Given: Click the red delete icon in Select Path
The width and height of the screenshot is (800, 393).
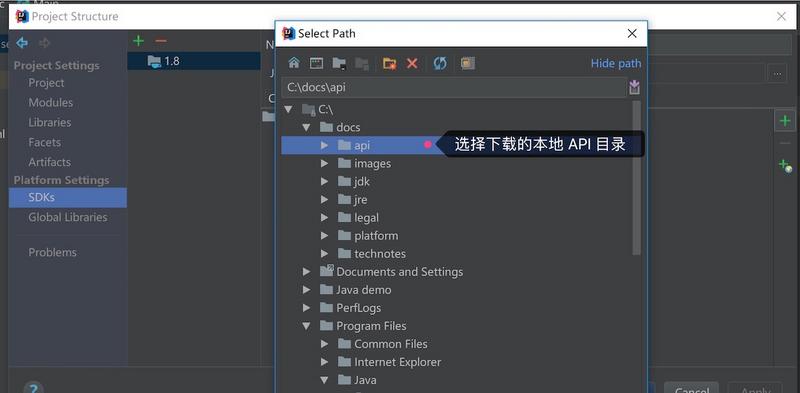Looking at the screenshot, I should pos(412,63).
